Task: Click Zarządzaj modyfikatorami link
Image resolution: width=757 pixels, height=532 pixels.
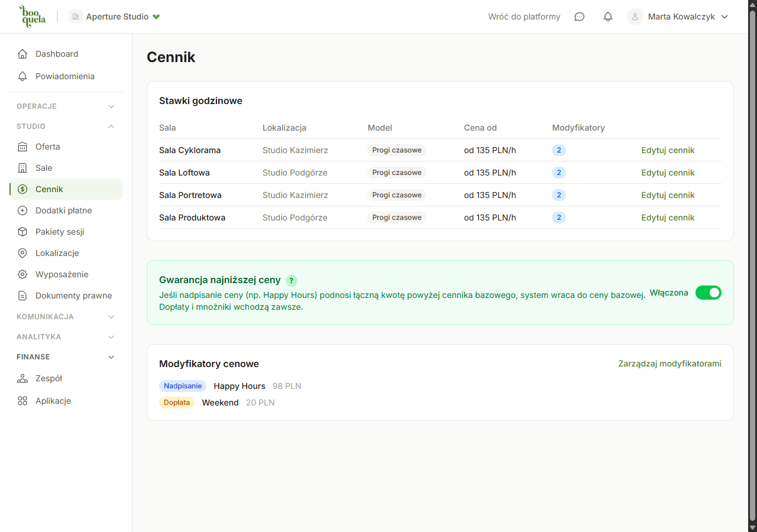Action: (669, 364)
